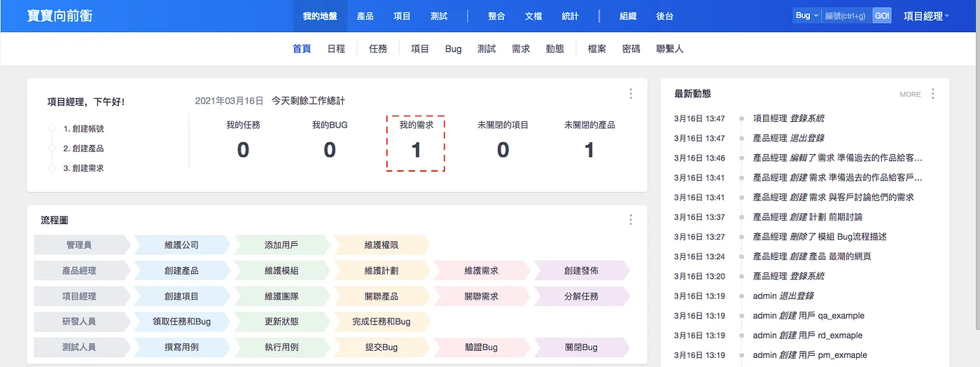Click the 更新狀態 flow step
This screenshot has height=367, width=980.
coord(281,321)
